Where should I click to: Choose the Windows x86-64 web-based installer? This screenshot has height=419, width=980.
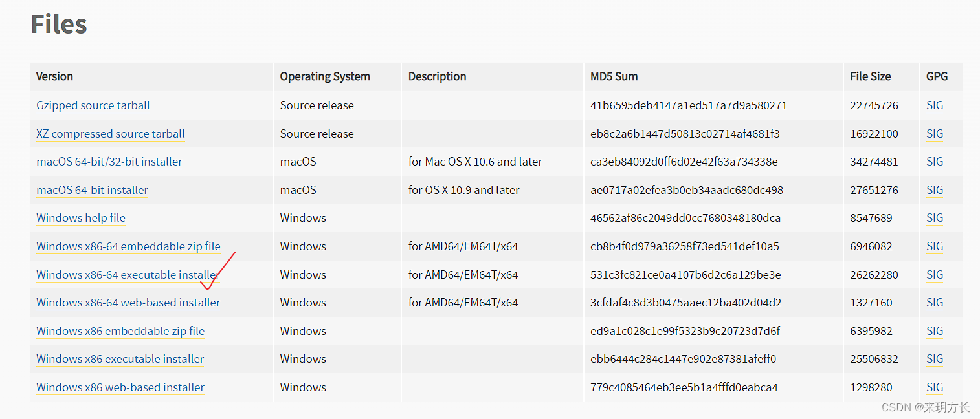pyautogui.click(x=128, y=303)
